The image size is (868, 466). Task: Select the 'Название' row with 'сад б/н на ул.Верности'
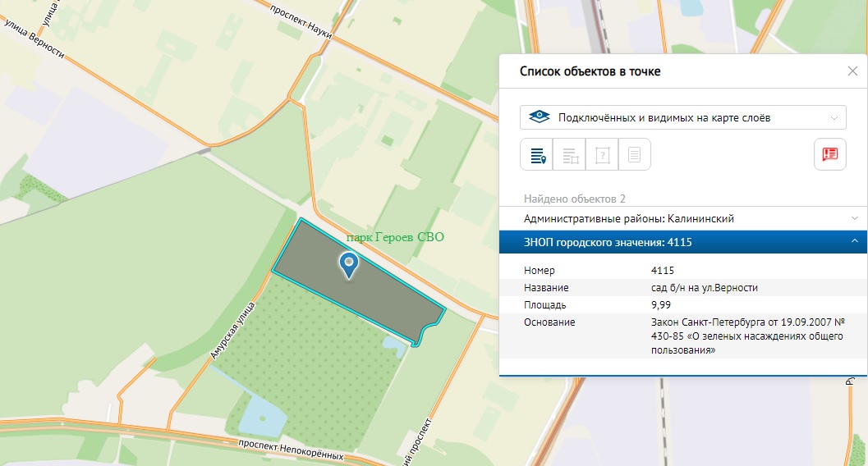(x=682, y=288)
